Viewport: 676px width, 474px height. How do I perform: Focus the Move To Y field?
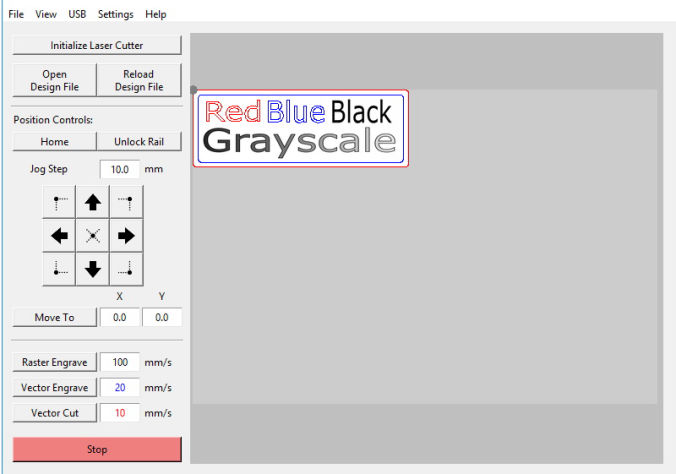162,317
